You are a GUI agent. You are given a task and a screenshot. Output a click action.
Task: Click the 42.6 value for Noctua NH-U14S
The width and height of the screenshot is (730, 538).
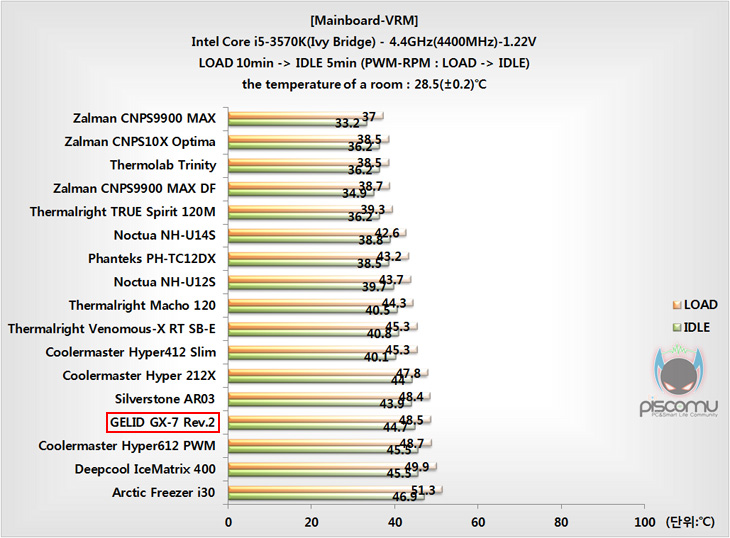pyautogui.click(x=387, y=233)
